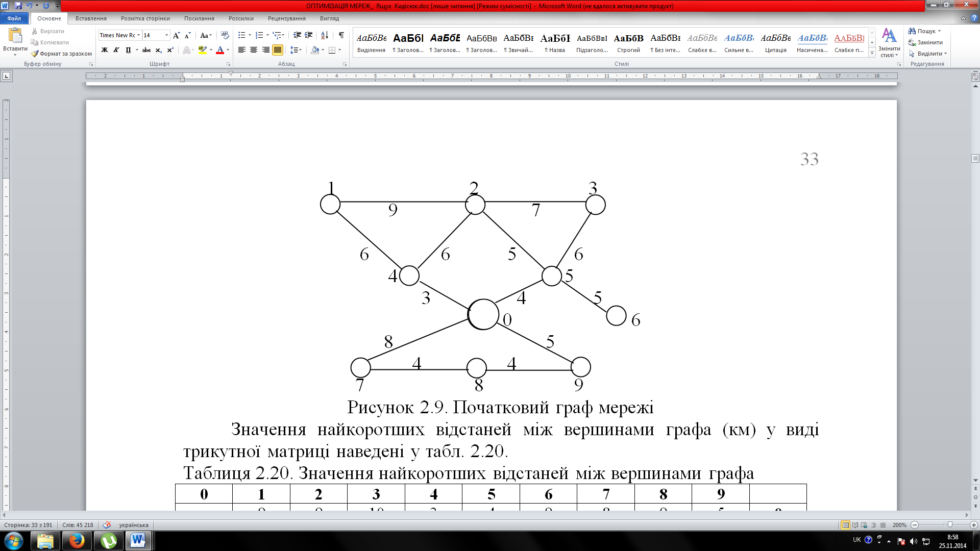Select Full Screen Reading view icon
This screenshot has height=551, width=980.
pos(855,525)
